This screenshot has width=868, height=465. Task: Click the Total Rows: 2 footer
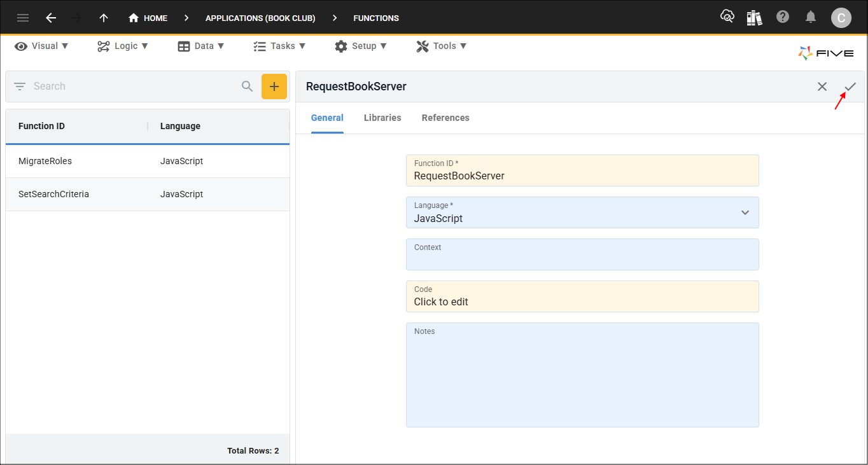point(253,451)
